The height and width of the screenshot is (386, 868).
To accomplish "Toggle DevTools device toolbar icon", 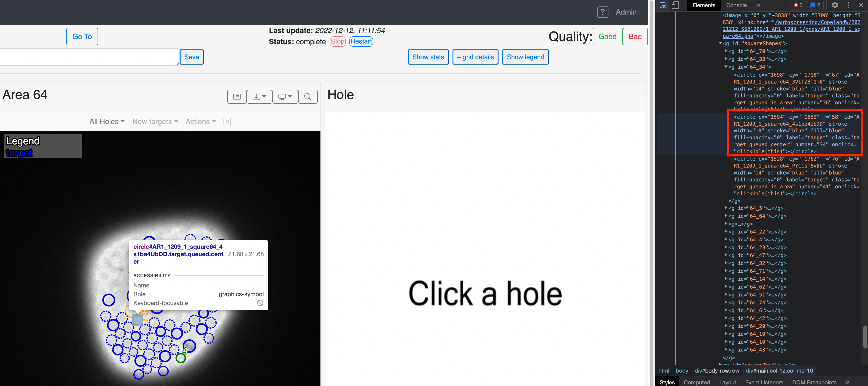I will tap(675, 5).
